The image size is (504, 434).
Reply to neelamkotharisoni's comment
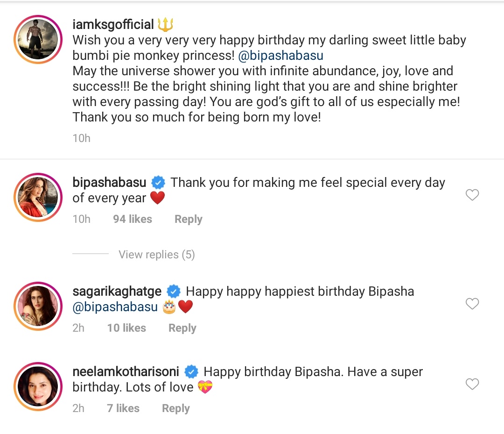point(175,408)
